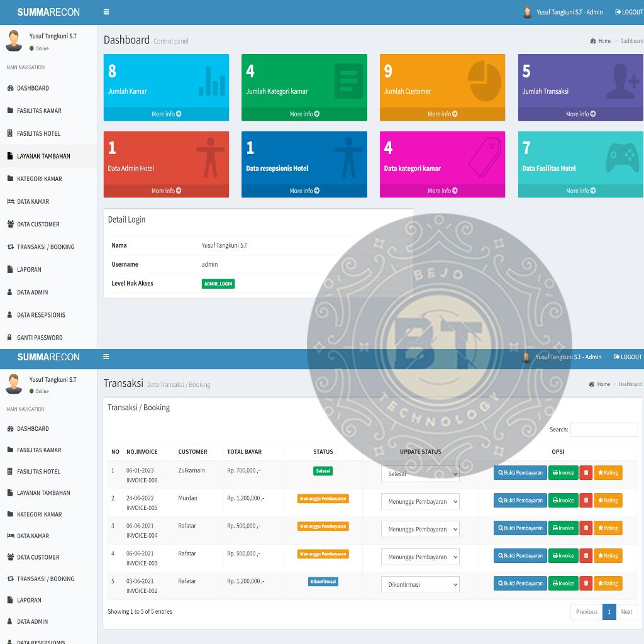
Task: Open the GANTI PASSWORD sidebar menu item
Action: (x=40, y=338)
